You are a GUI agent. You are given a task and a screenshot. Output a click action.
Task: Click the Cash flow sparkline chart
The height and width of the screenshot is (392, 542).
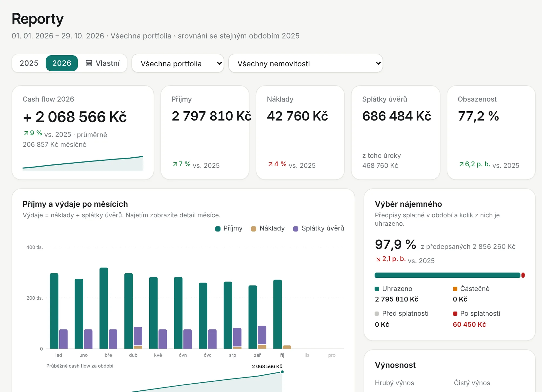(x=83, y=164)
